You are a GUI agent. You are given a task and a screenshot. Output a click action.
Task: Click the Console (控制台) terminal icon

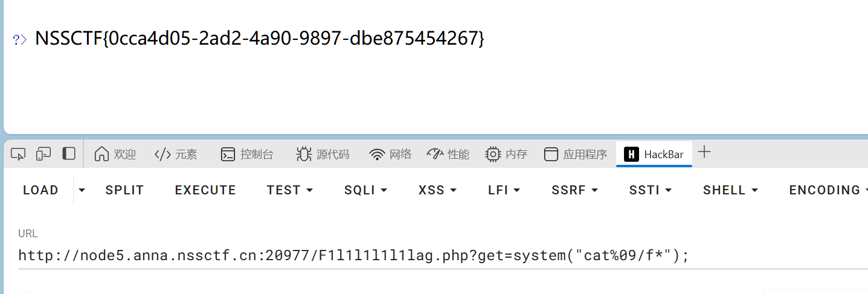(x=228, y=155)
